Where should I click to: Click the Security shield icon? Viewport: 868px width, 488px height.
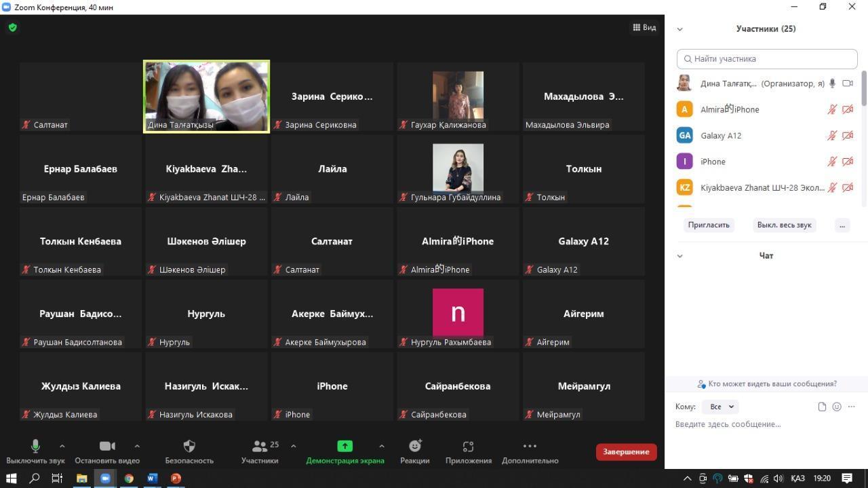coord(189,446)
